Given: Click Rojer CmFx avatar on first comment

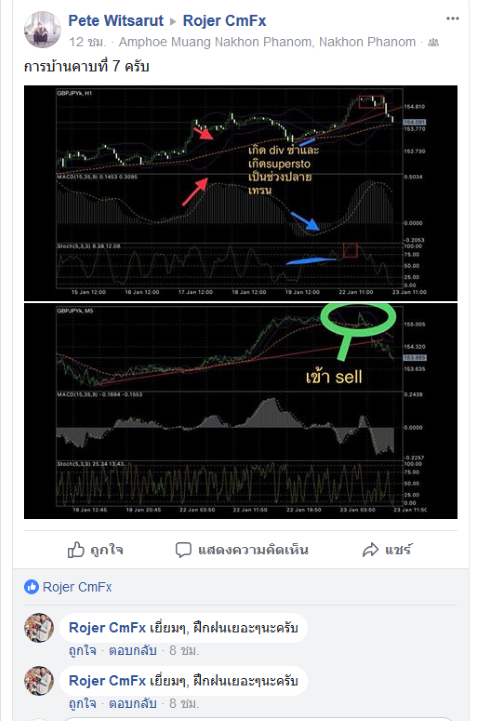Looking at the screenshot, I should tap(39, 628).
